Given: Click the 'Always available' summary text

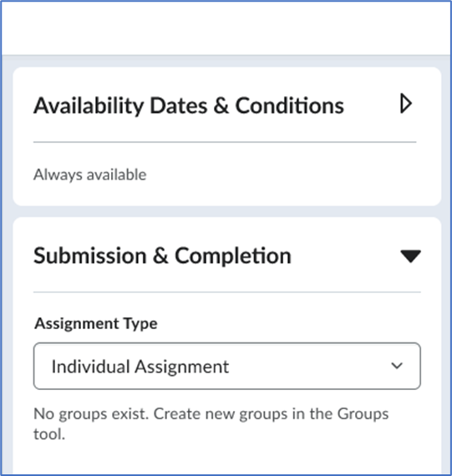Looking at the screenshot, I should coord(90,175).
